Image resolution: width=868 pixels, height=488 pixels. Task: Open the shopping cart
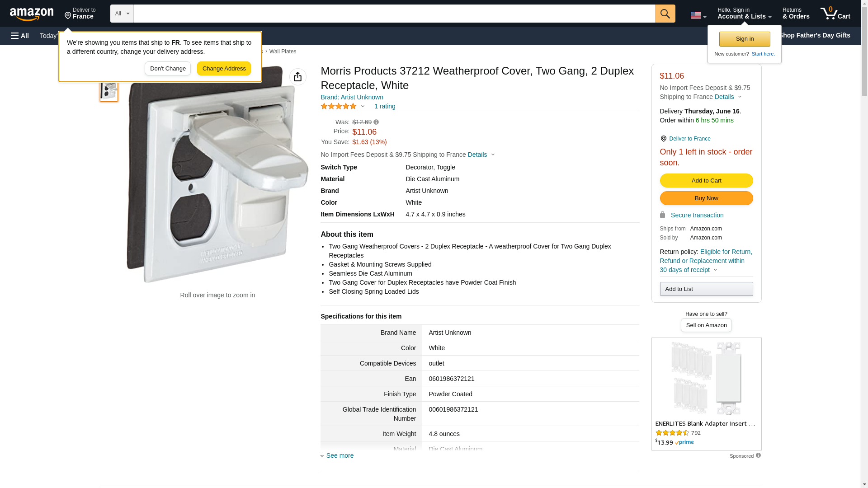tap(835, 14)
